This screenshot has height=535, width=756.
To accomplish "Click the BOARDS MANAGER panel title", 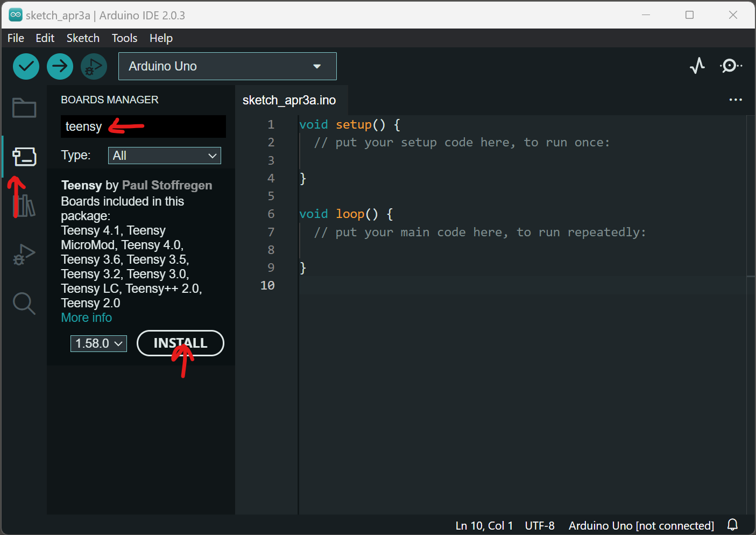I will tap(110, 100).
